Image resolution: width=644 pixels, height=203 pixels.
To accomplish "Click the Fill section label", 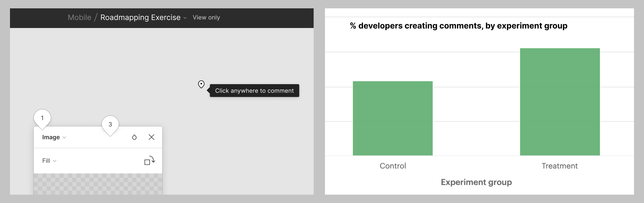I will 46,161.
